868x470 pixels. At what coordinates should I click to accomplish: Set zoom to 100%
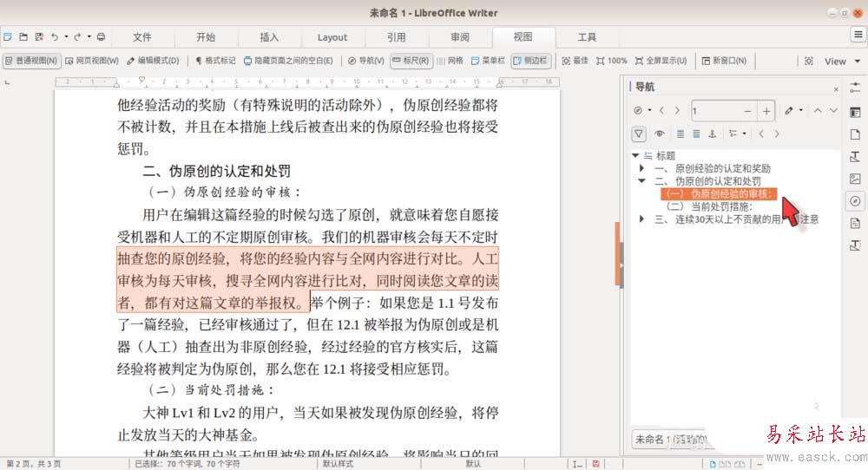pyautogui.click(x=612, y=61)
